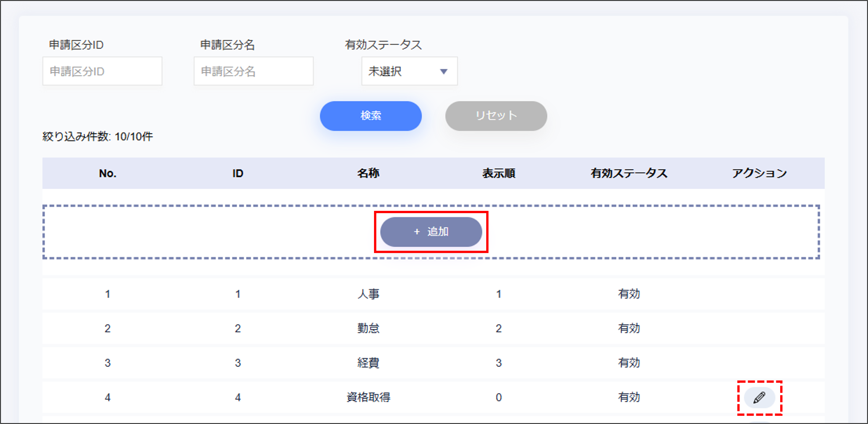
Task: Click the No. column header
Action: pyautogui.click(x=107, y=173)
